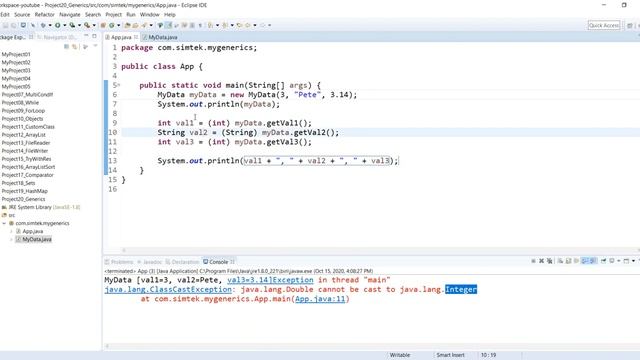
Task: Switch to the Problems view tab
Action: (119, 262)
